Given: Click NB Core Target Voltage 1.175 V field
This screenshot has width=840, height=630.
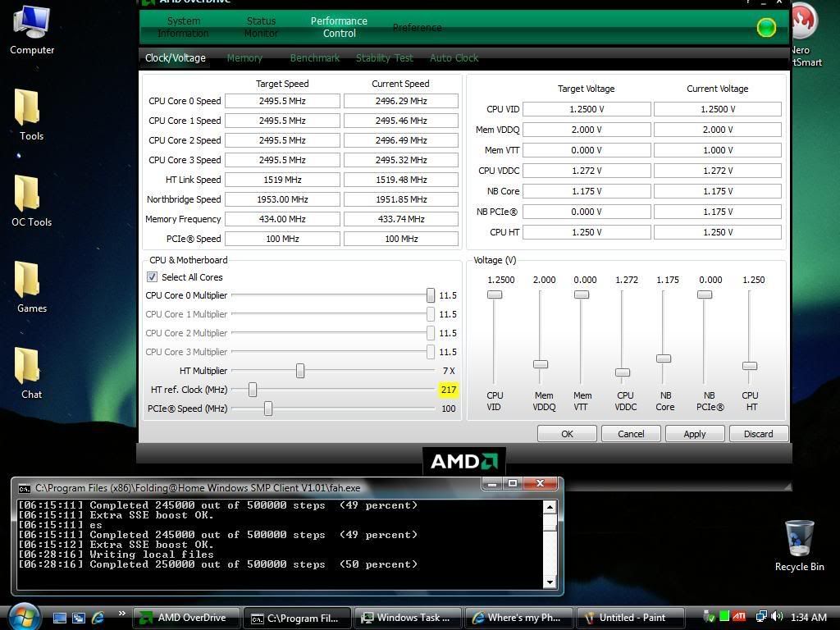Looking at the screenshot, I should [x=587, y=191].
